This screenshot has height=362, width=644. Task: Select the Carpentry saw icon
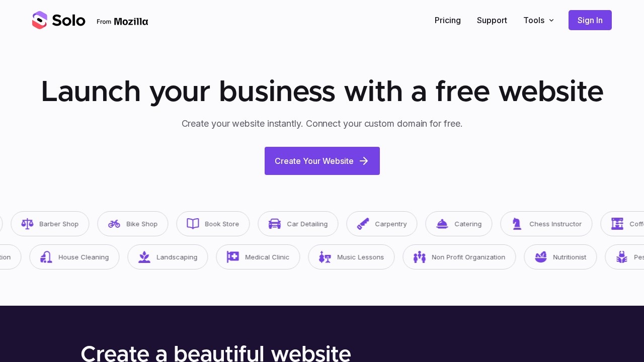click(x=363, y=224)
